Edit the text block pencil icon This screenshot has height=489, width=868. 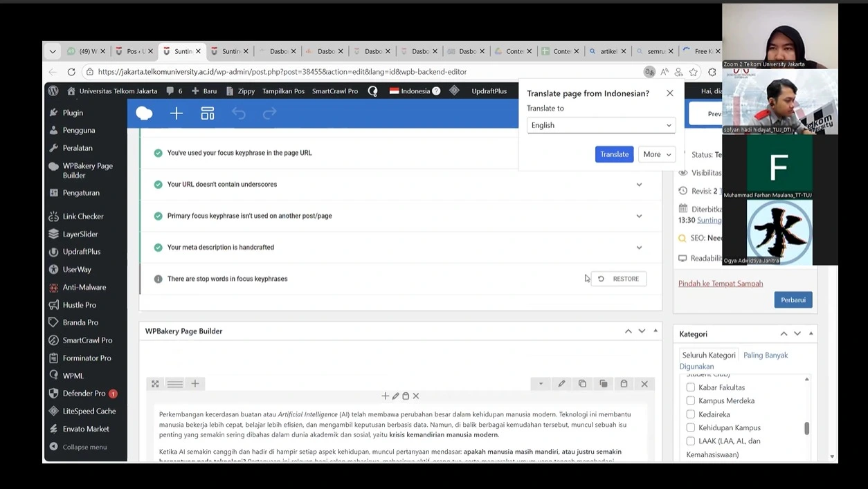tap(395, 396)
